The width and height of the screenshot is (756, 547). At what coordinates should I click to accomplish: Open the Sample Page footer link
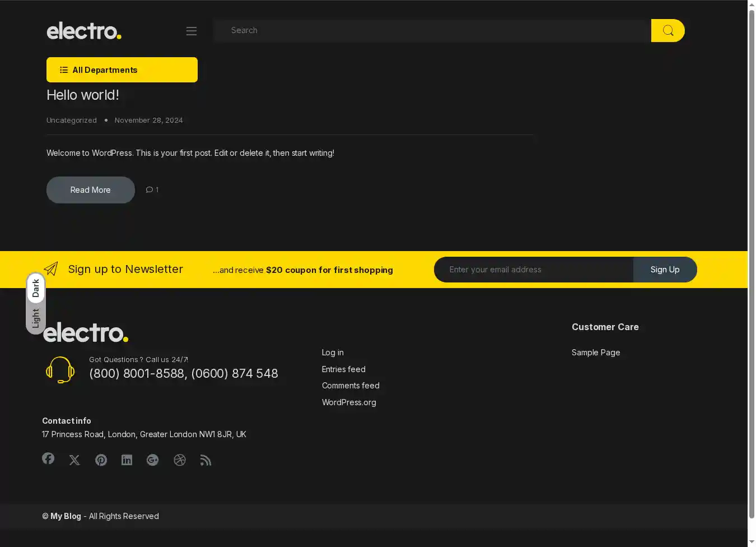[595, 353]
